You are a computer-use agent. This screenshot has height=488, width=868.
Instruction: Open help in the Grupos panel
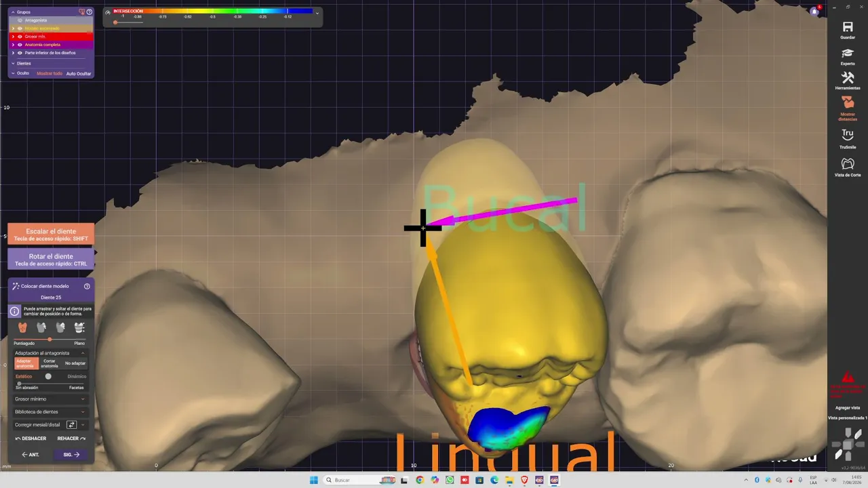pos(90,12)
